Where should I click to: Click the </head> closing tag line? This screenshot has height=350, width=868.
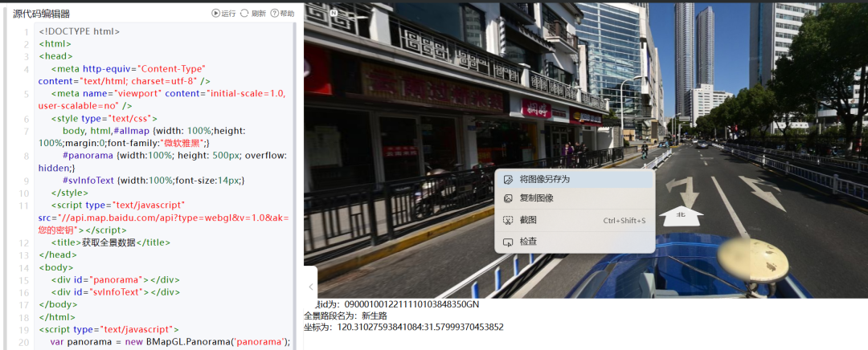click(x=56, y=255)
